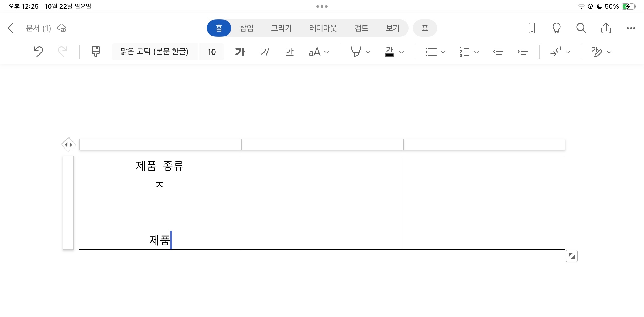Screen dimensions: 644x317
Task: Switch to the 삽입 tab
Action: tap(246, 28)
